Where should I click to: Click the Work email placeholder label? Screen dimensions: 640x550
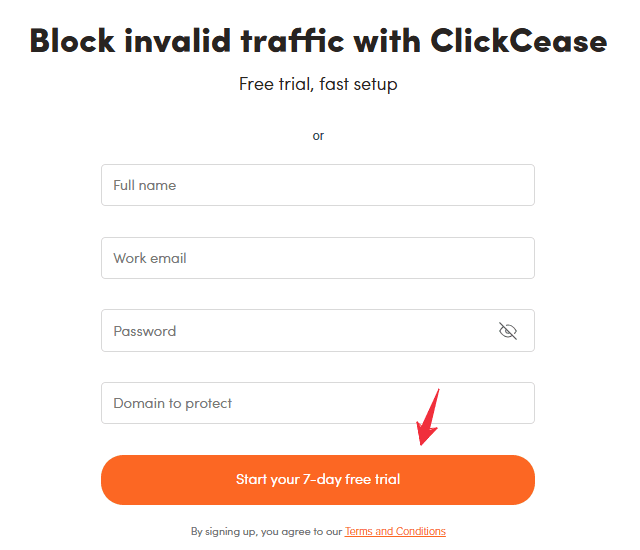coord(150,258)
